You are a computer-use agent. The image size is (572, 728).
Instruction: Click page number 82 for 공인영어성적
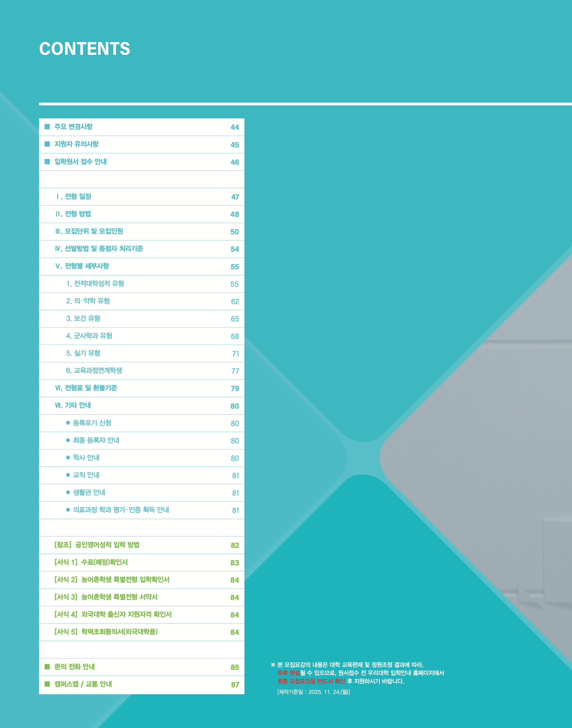pyautogui.click(x=235, y=545)
